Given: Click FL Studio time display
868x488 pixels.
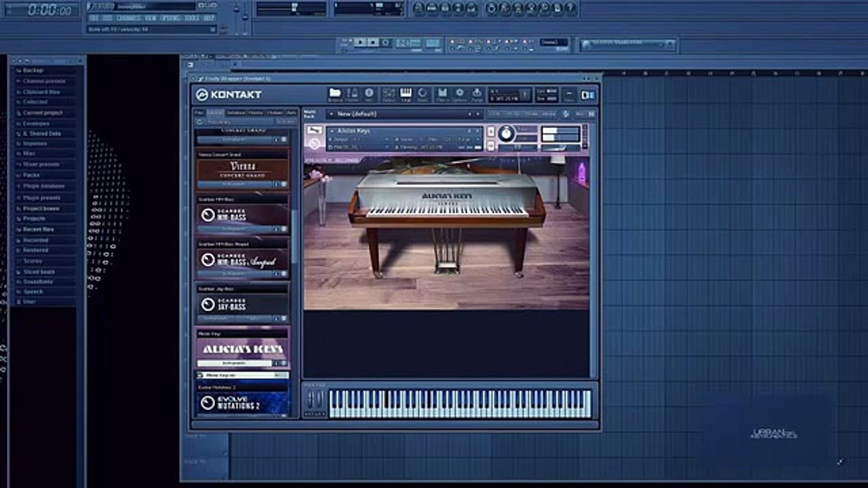Looking at the screenshot, I should tap(50, 10).
